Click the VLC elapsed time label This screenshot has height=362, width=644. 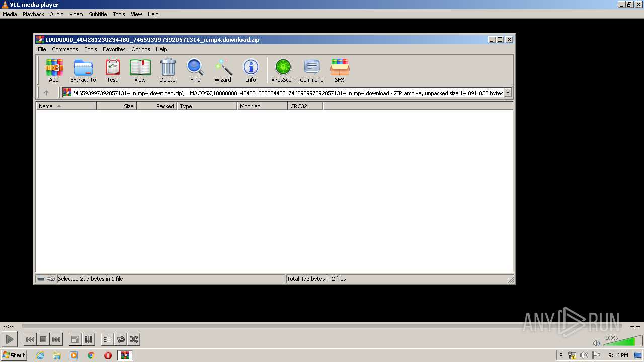coord(8,326)
